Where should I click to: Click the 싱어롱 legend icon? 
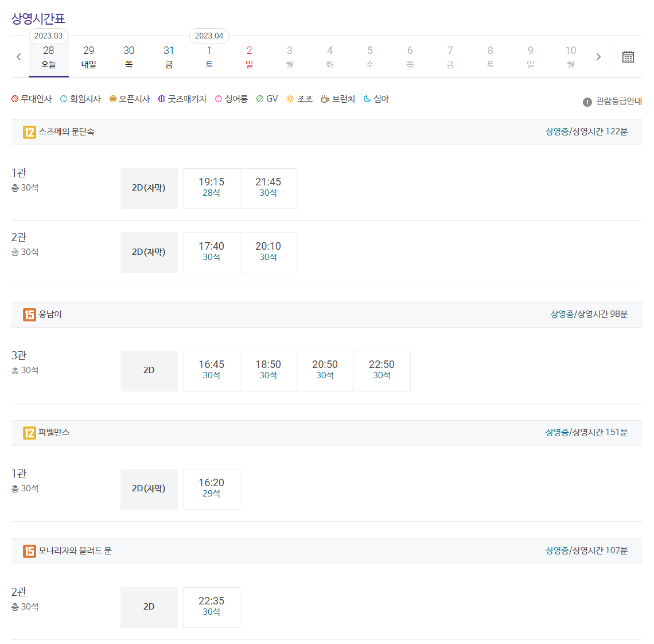point(219,99)
